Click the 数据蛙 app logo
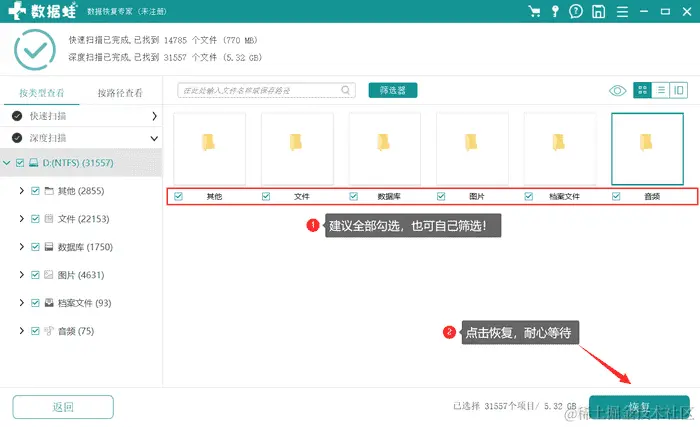This screenshot has width=700, height=427. [x=42, y=11]
